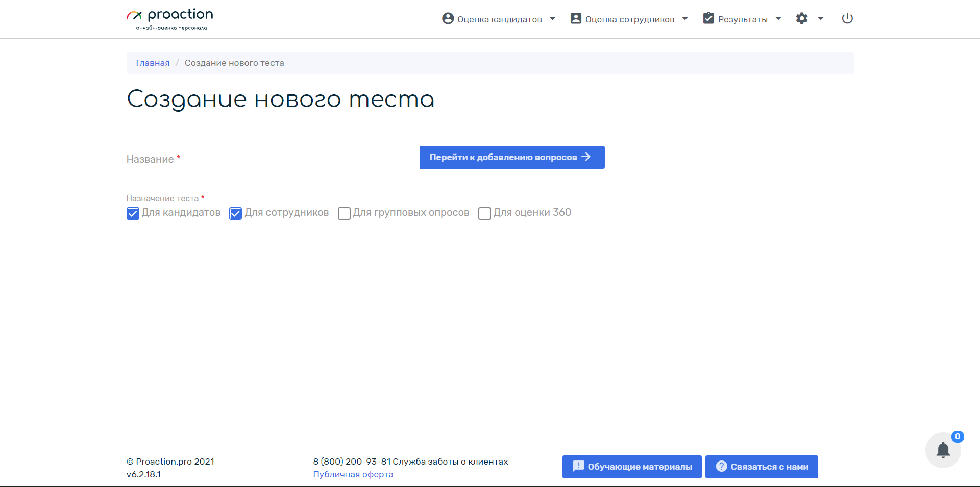Open the Оценка кандидатов menu

tap(499, 19)
